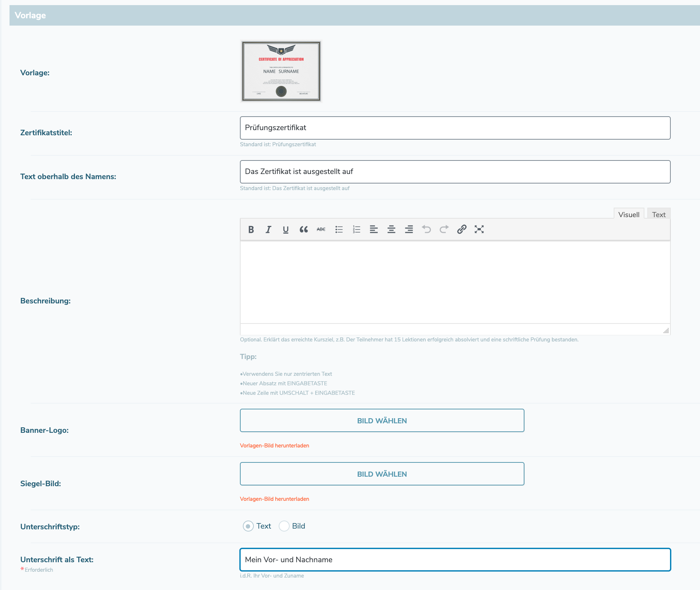This screenshot has height=590, width=700.
Task: Apply italic formatting in description editor
Action: 268,229
